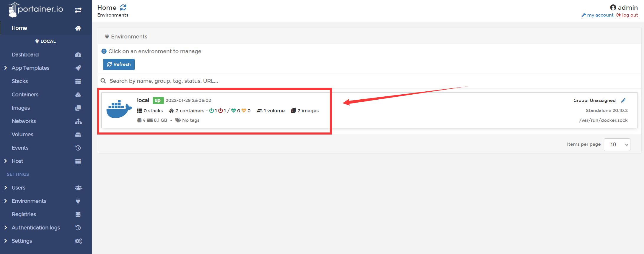The image size is (644, 254).
Task: Expand the Host sidebar section
Action: point(6,161)
